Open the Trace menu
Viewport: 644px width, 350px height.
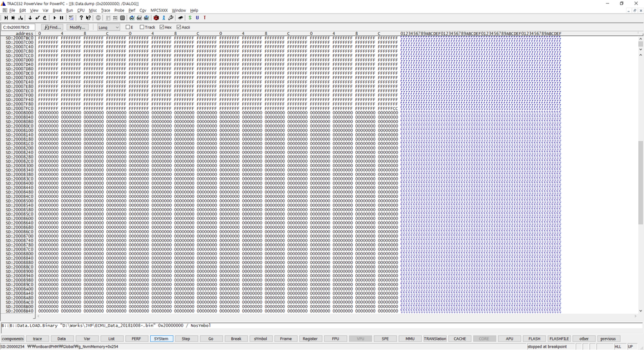coord(106,10)
